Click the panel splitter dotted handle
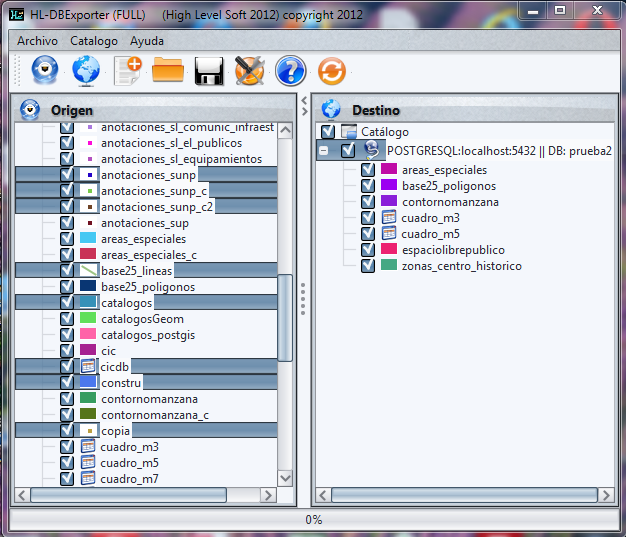 click(x=303, y=299)
